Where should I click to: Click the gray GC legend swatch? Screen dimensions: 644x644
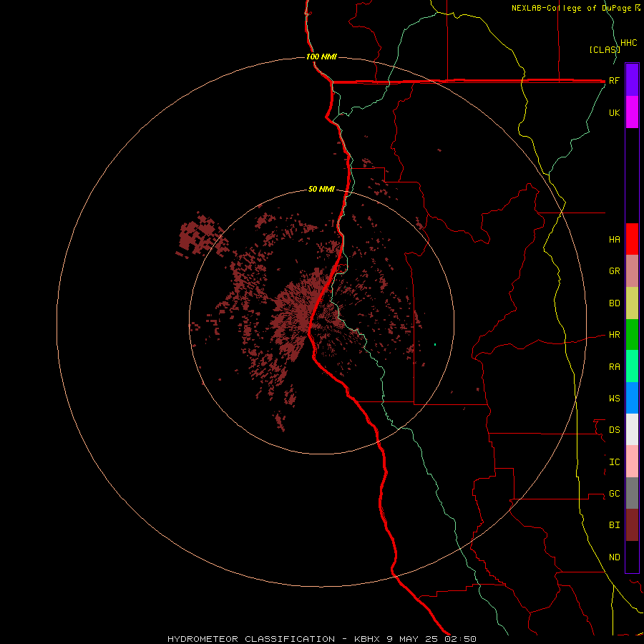[x=632, y=493]
